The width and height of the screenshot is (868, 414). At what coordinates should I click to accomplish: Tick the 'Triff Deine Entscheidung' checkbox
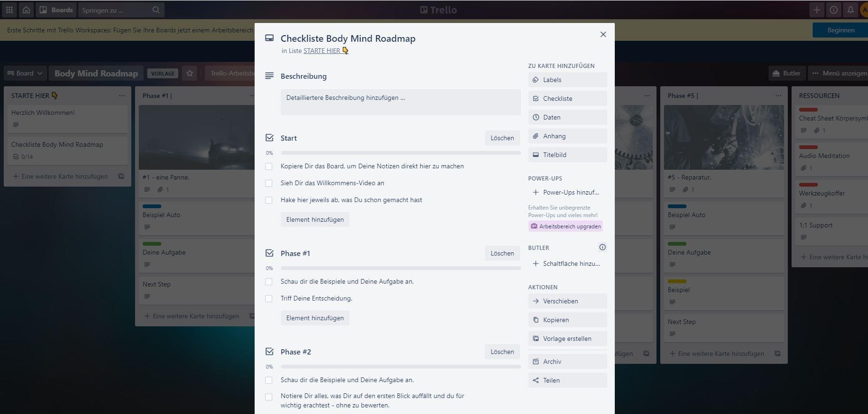tap(269, 299)
